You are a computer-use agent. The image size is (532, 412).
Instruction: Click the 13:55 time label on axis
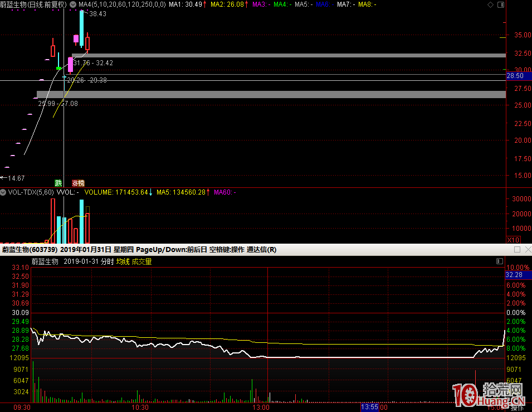[x=370, y=408]
